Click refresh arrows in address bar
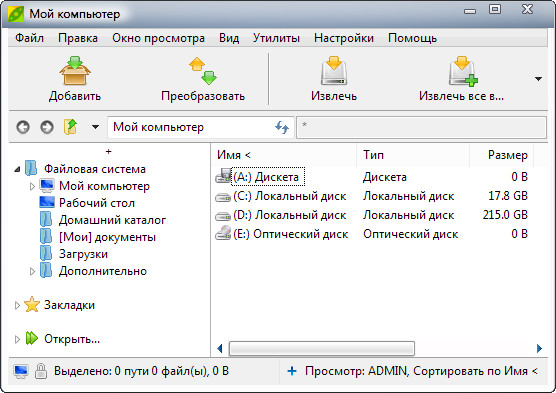 coord(282,127)
